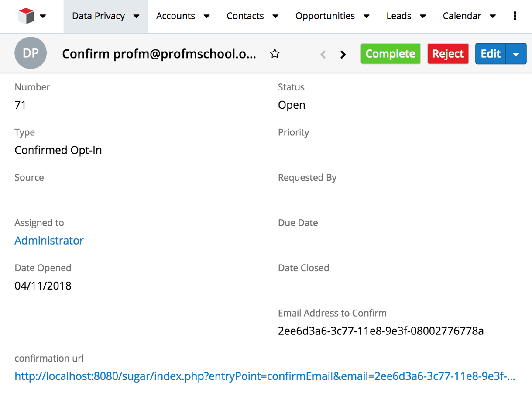Go to the Leads module tab
The width and height of the screenshot is (532, 393).
[399, 16]
